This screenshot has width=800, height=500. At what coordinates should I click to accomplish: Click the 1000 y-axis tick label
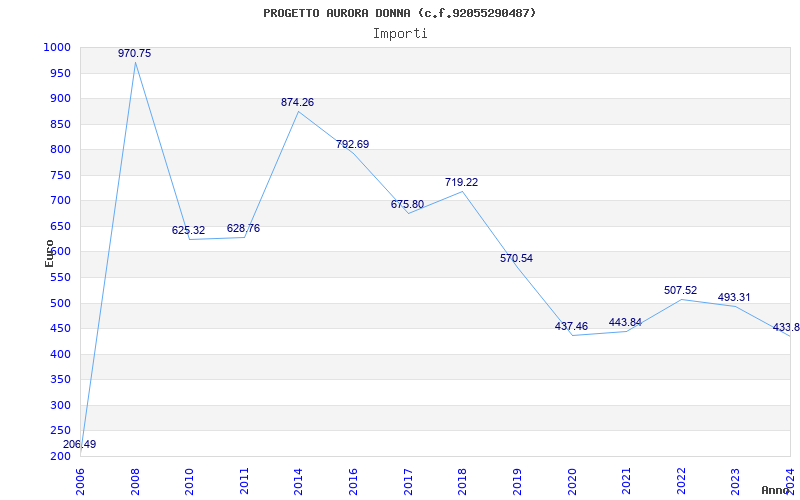(57, 47)
